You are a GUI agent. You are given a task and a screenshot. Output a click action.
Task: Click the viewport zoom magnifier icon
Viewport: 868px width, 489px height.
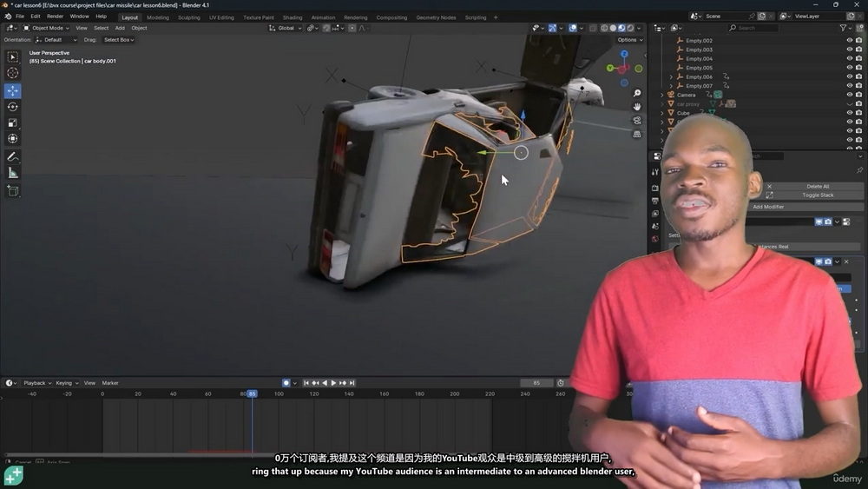click(x=637, y=93)
